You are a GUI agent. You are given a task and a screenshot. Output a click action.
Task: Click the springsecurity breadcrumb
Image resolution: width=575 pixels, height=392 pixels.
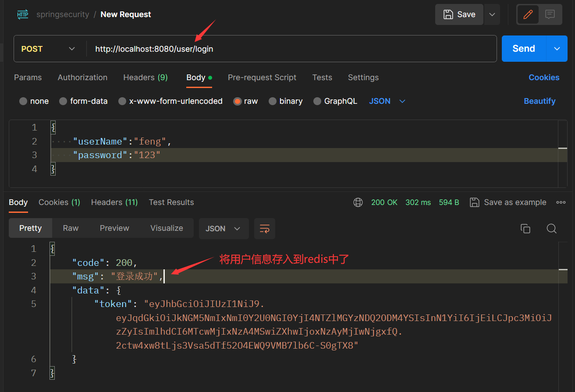click(63, 14)
